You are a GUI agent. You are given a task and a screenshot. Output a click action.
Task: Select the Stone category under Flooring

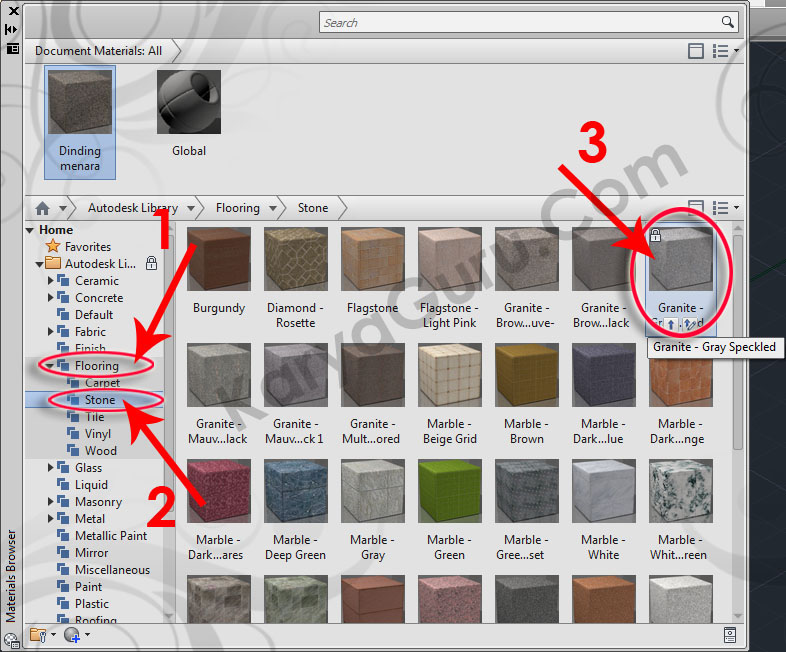(x=99, y=400)
